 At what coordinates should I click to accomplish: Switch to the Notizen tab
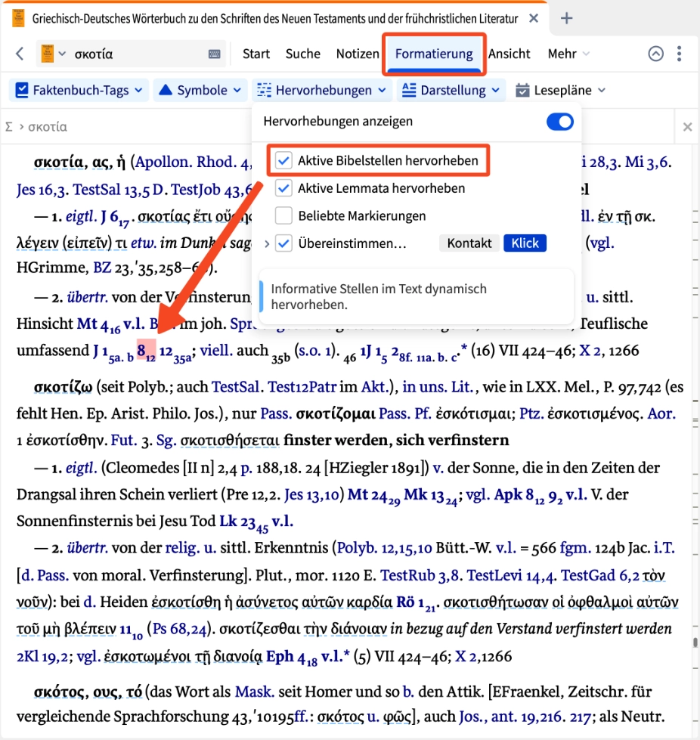tap(358, 54)
